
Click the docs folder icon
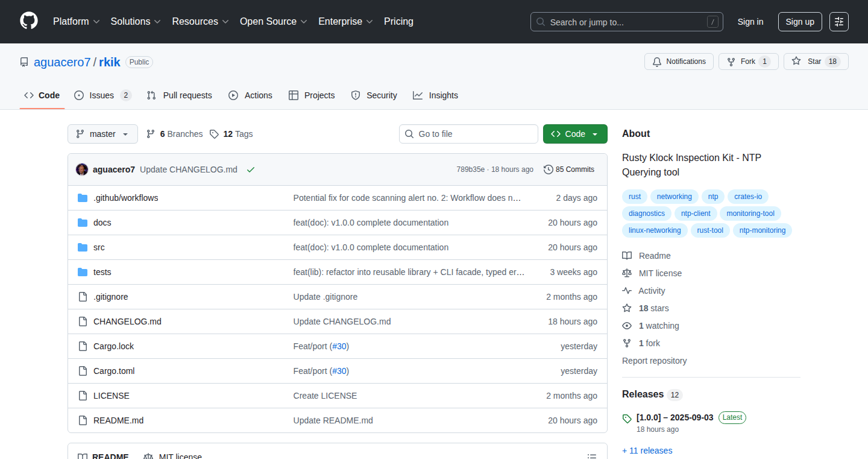click(x=83, y=223)
